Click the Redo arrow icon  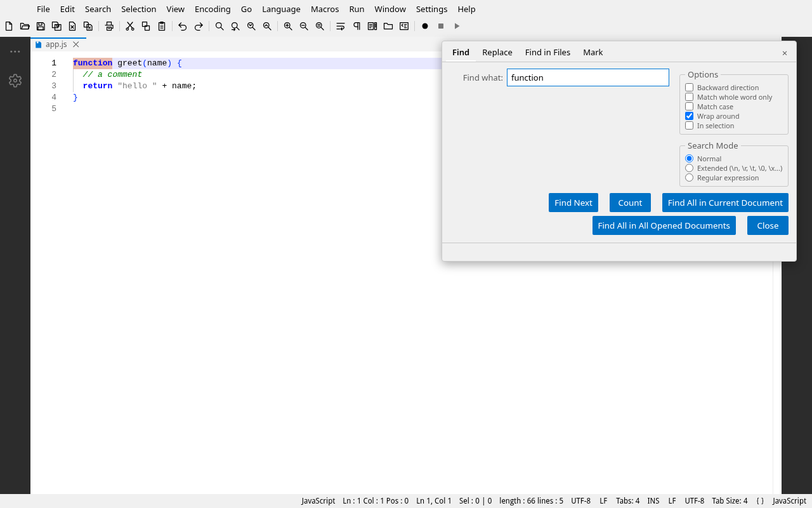click(199, 26)
